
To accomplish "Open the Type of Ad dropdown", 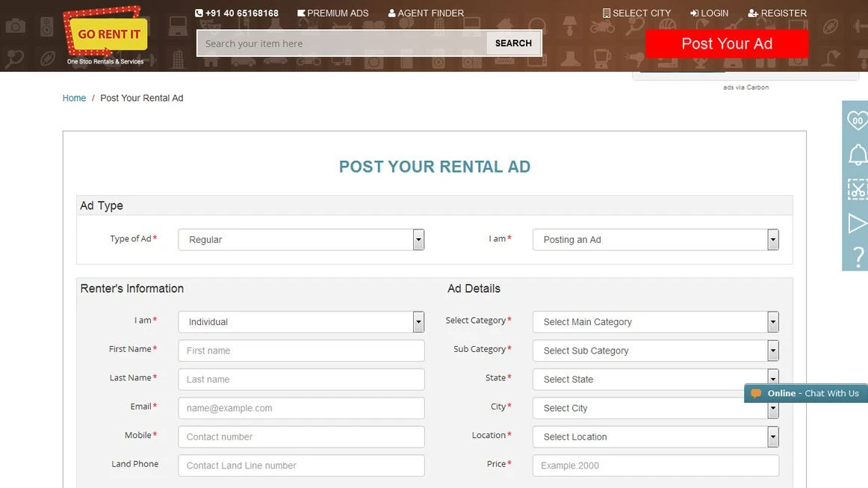I will point(301,240).
